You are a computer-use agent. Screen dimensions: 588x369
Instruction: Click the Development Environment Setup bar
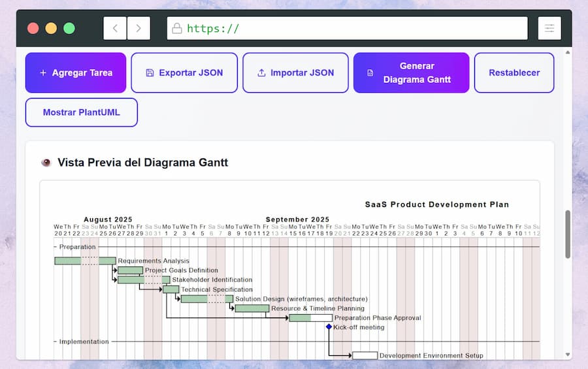365,356
